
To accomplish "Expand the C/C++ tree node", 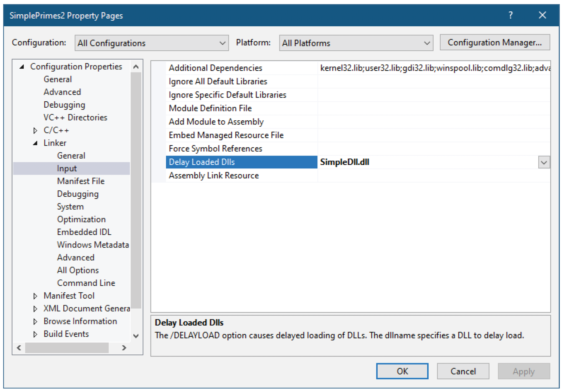I will [35, 130].
